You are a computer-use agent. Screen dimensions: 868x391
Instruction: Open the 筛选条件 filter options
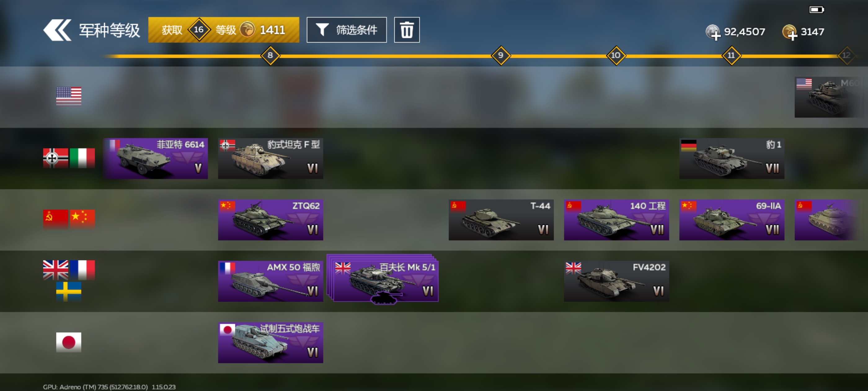pyautogui.click(x=347, y=30)
